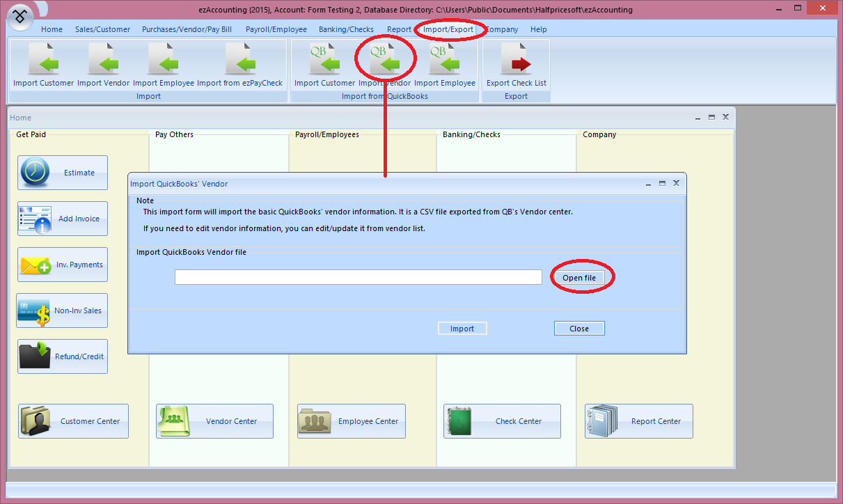Open the Customer Center
The height and width of the screenshot is (504, 843).
pyautogui.click(x=72, y=421)
